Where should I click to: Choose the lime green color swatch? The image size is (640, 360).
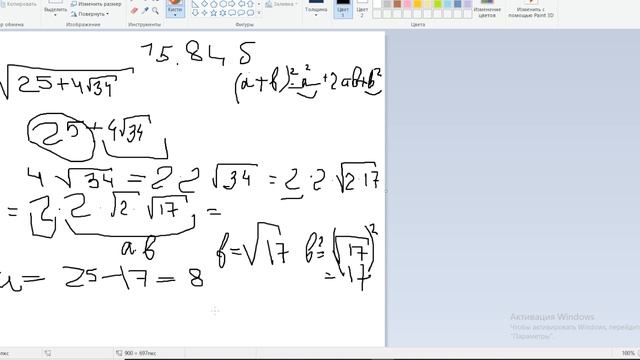438,4
